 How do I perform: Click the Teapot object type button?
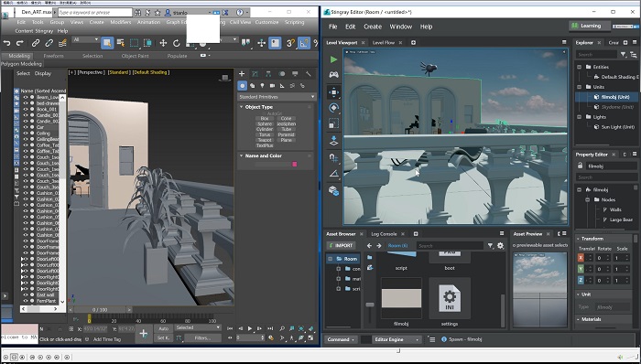pos(264,140)
